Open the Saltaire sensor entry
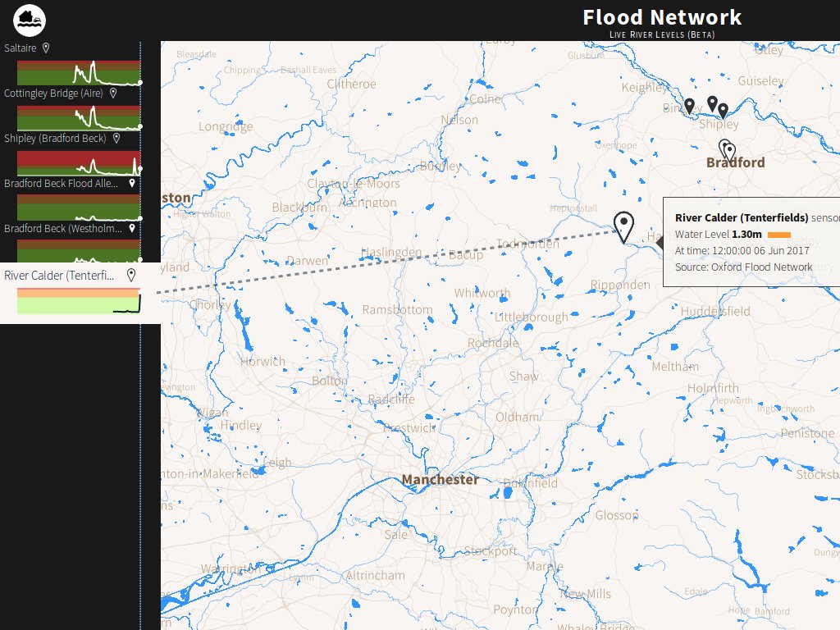Screen dimensions: 840x630 [21, 48]
